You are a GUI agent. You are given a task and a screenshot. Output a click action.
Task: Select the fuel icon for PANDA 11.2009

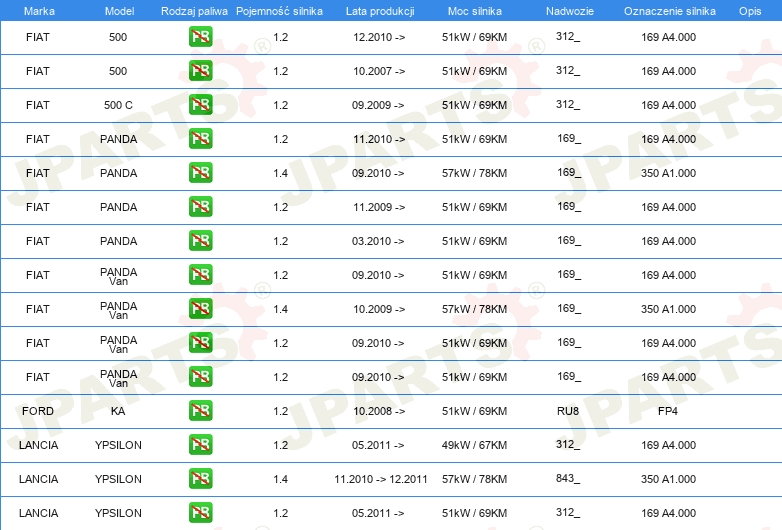pos(200,206)
